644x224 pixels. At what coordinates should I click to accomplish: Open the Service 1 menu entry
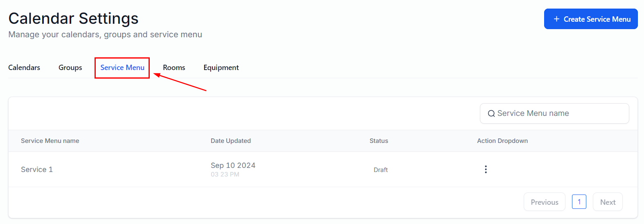(37, 170)
